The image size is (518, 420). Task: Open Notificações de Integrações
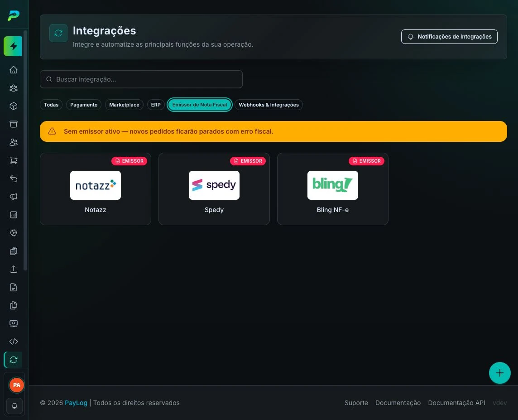point(449,37)
